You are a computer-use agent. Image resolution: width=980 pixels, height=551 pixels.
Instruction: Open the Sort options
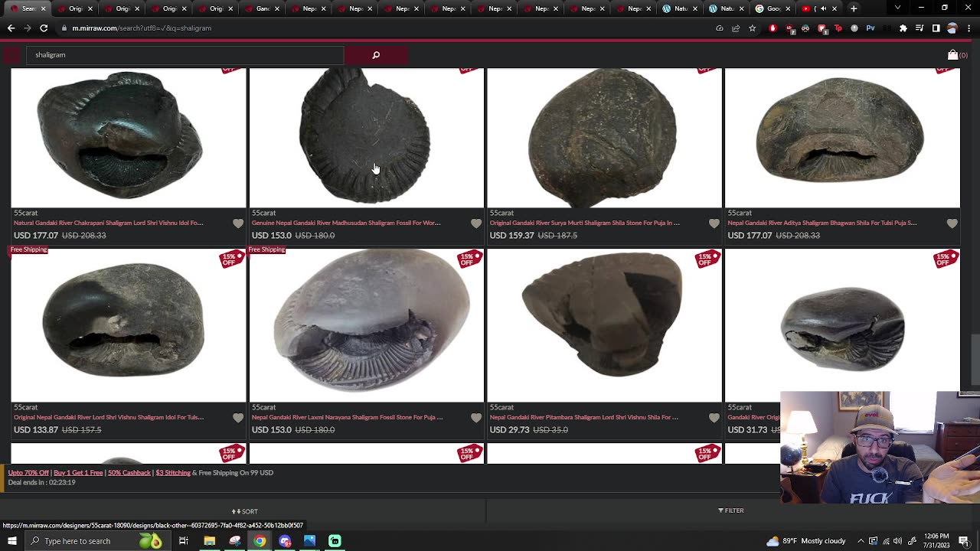pos(245,511)
